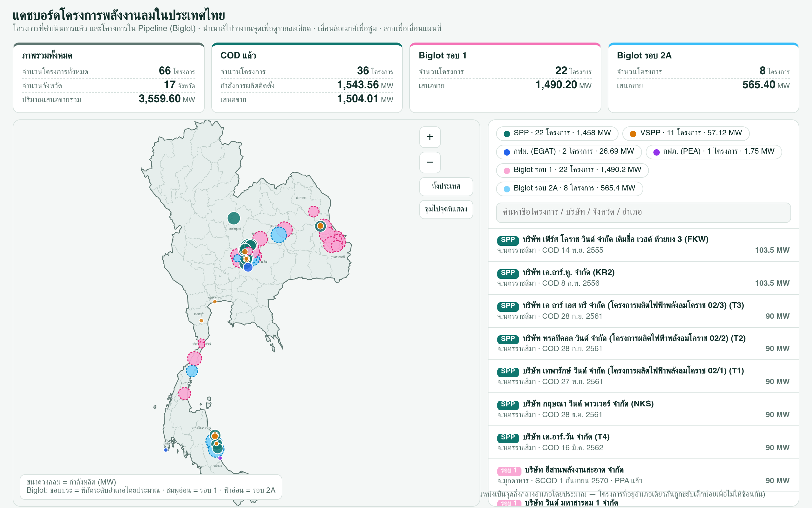Click the COD แล้ว summary card
The height and width of the screenshot is (508, 812).
click(x=307, y=77)
